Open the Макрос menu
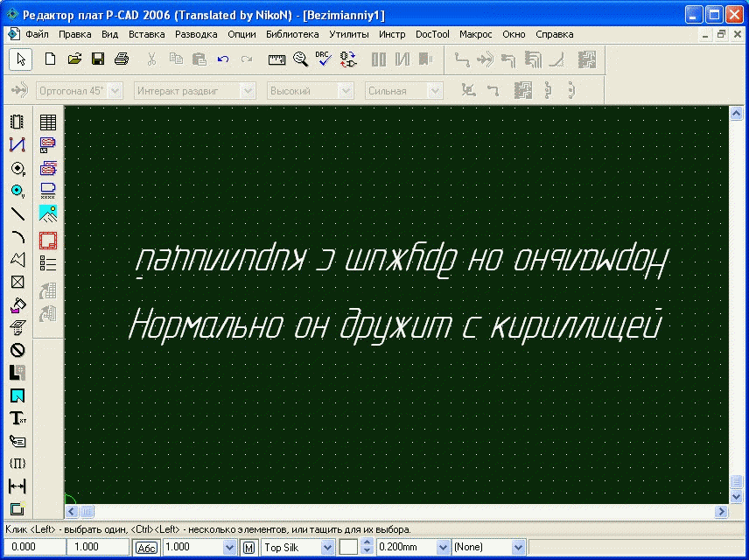The width and height of the screenshot is (749, 560). point(476,34)
